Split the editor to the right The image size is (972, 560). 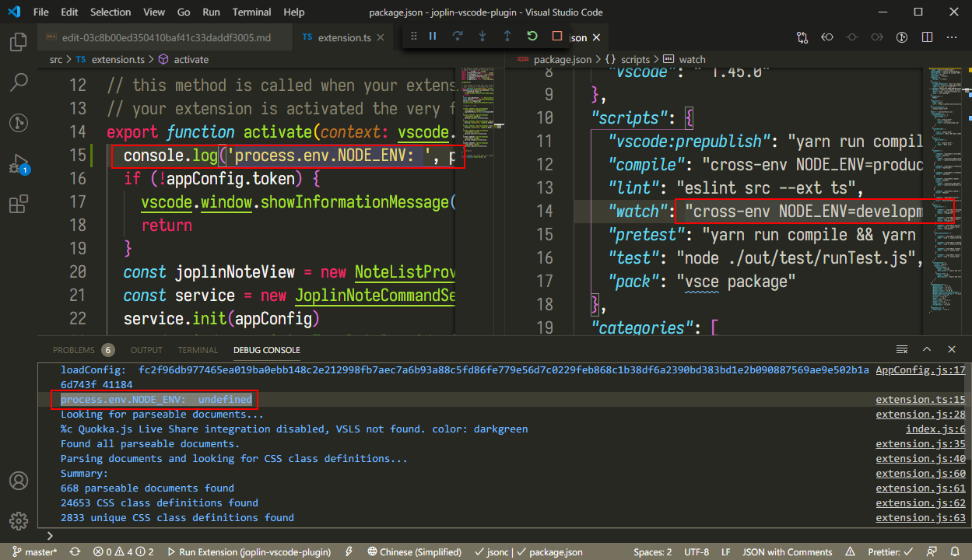[x=927, y=37]
